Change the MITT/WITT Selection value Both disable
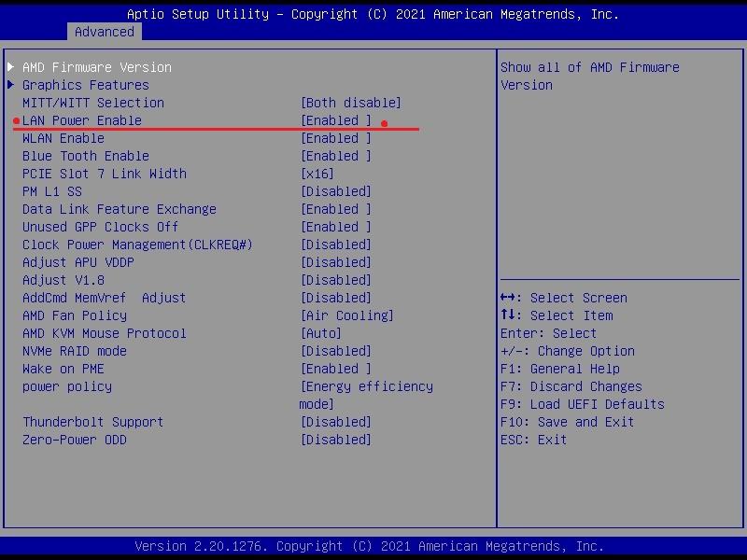747x560 pixels. pyautogui.click(x=351, y=103)
